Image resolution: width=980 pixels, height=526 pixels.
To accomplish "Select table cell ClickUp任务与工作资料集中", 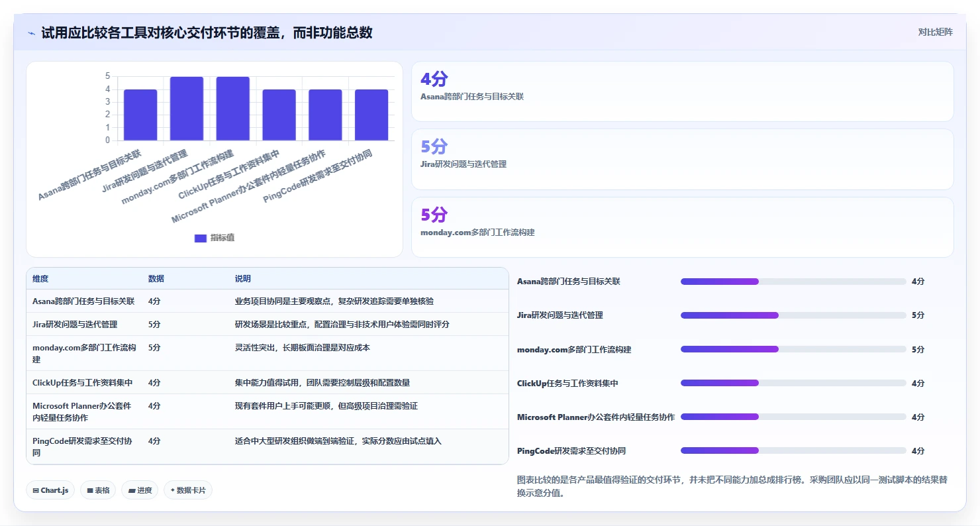I will point(83,383).
